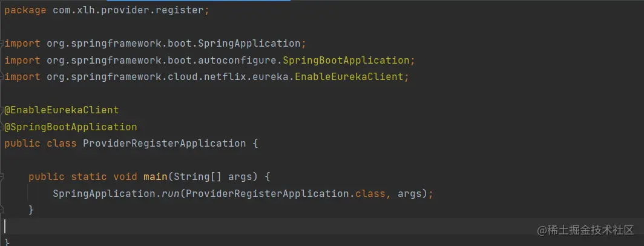This screenshot has height=246, width=644.
Task: Click the class keyword in class declaration
Action: click(62, 144)
